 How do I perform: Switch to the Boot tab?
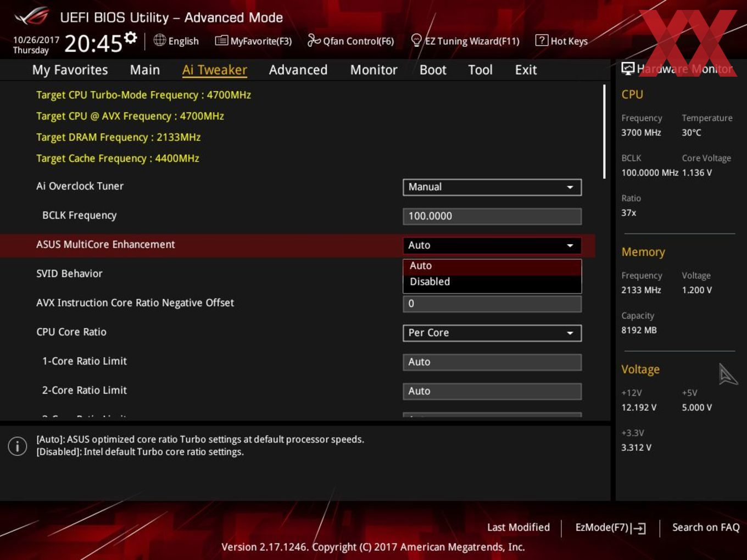[433, 70]
